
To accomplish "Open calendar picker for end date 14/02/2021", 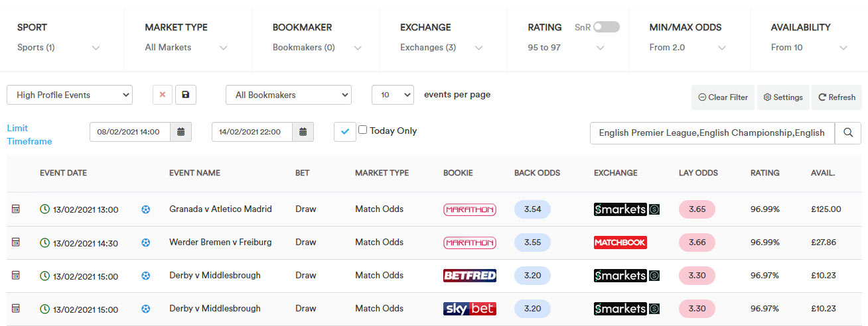I will click(303, 132).
